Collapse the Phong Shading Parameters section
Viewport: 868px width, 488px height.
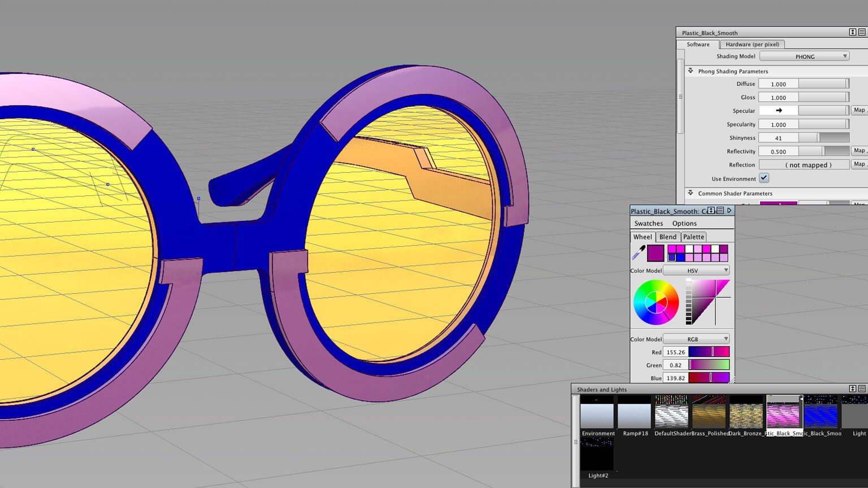point(691,71)
